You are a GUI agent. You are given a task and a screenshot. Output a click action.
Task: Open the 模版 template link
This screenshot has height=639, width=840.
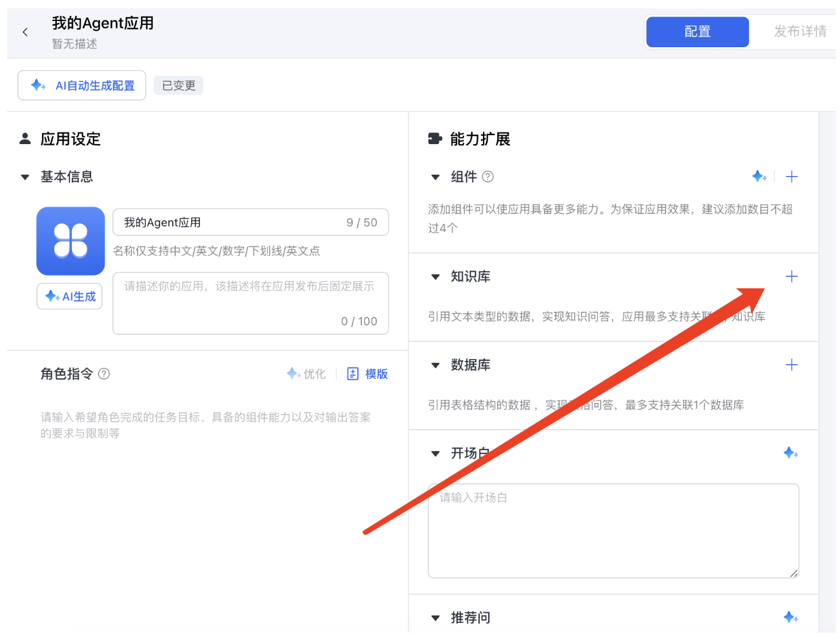tap(367, 374)
